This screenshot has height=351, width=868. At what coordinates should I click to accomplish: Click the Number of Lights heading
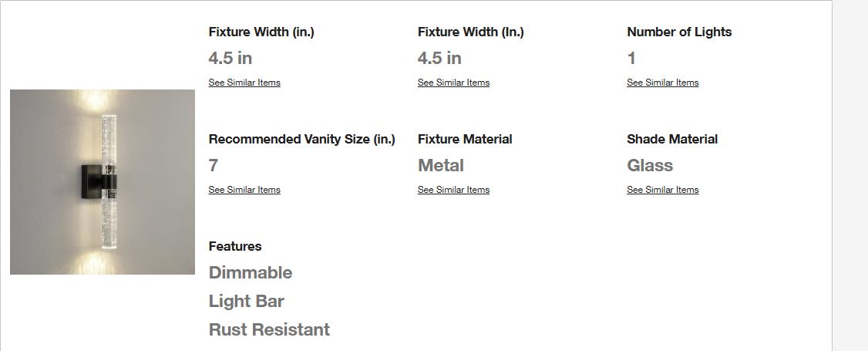tap(679, 32)
